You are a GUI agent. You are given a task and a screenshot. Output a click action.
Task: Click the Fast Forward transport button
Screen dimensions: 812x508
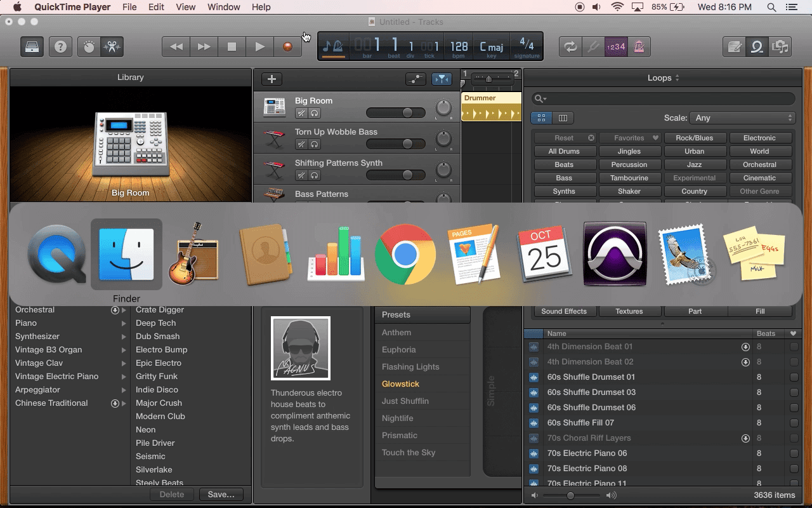(x=204, y=46)
